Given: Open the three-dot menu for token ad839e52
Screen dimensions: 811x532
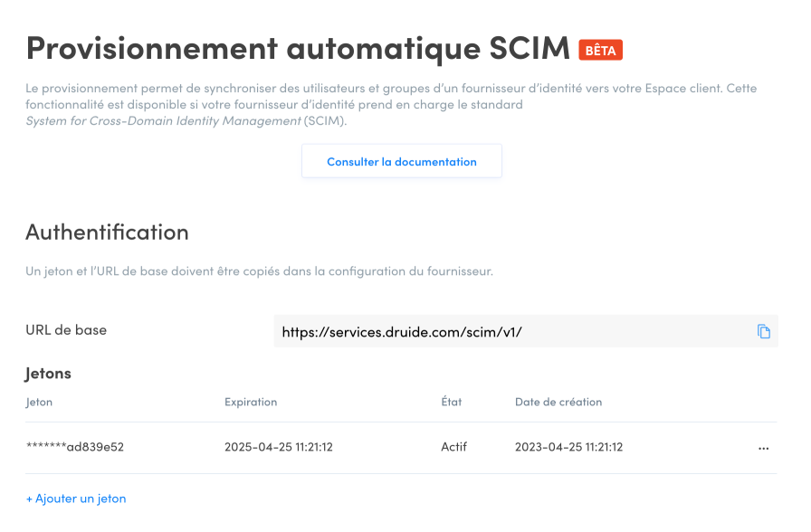Looking at the screenshot, I should [763, 448].
